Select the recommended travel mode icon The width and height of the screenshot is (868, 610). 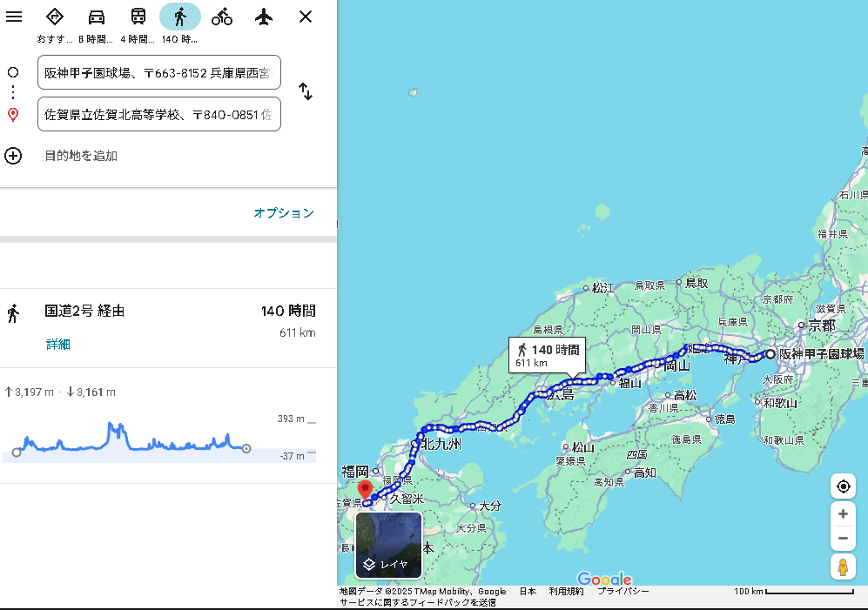tap(54, 17)
